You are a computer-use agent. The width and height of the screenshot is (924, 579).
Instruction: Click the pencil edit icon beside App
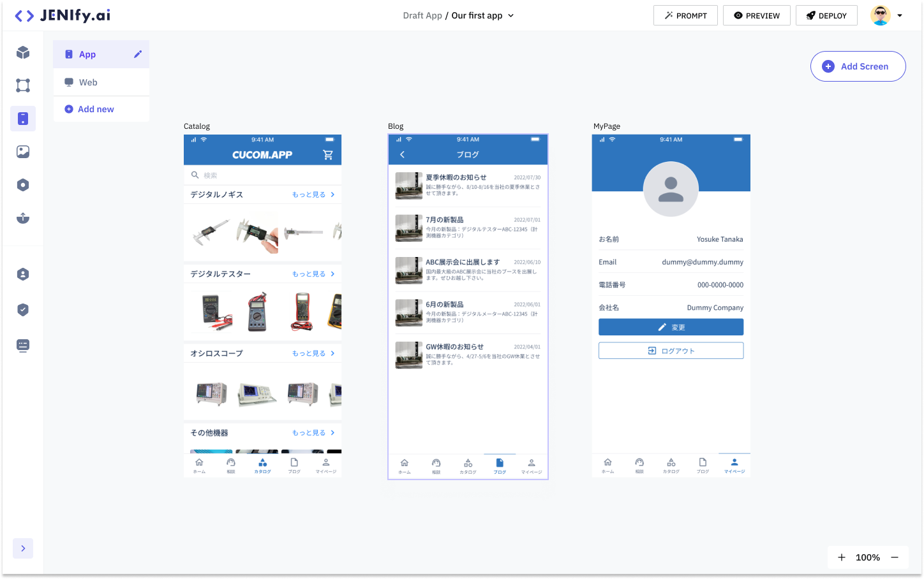[x=138, y=54]
